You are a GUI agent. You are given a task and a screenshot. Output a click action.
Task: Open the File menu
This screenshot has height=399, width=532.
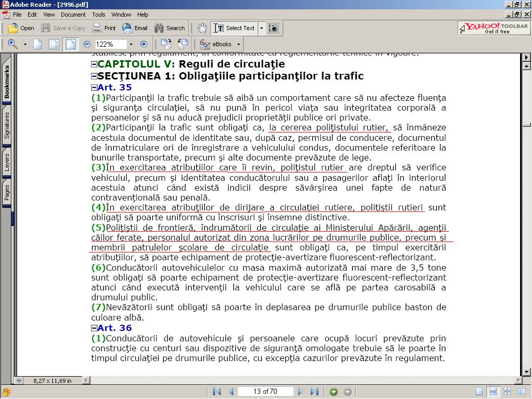[17, 15]
